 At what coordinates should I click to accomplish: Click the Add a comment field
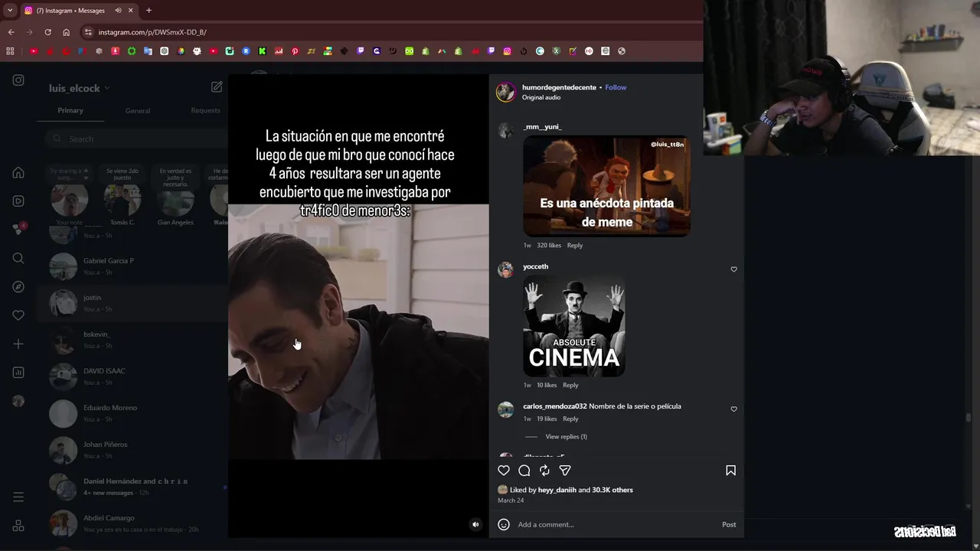(x=616, y=524)
